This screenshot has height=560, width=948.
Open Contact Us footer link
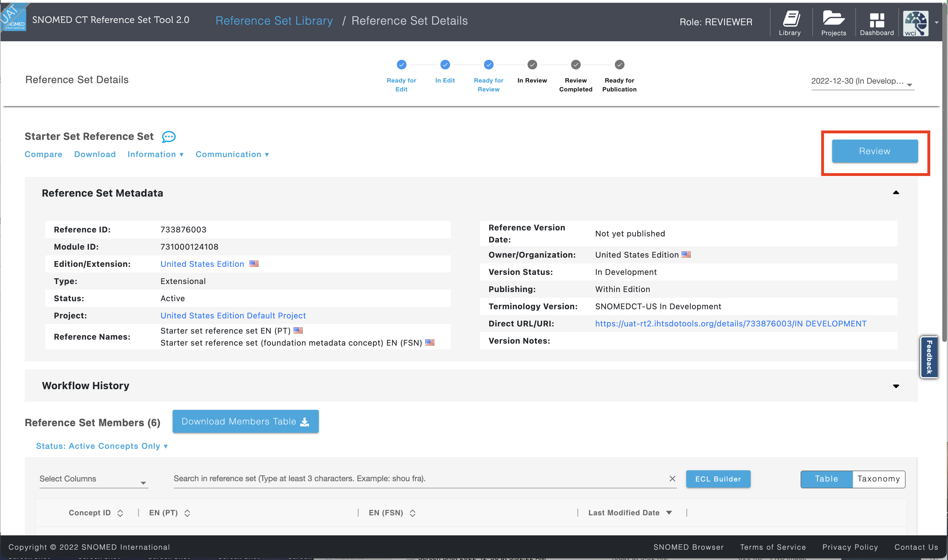(x=916, y=547)
